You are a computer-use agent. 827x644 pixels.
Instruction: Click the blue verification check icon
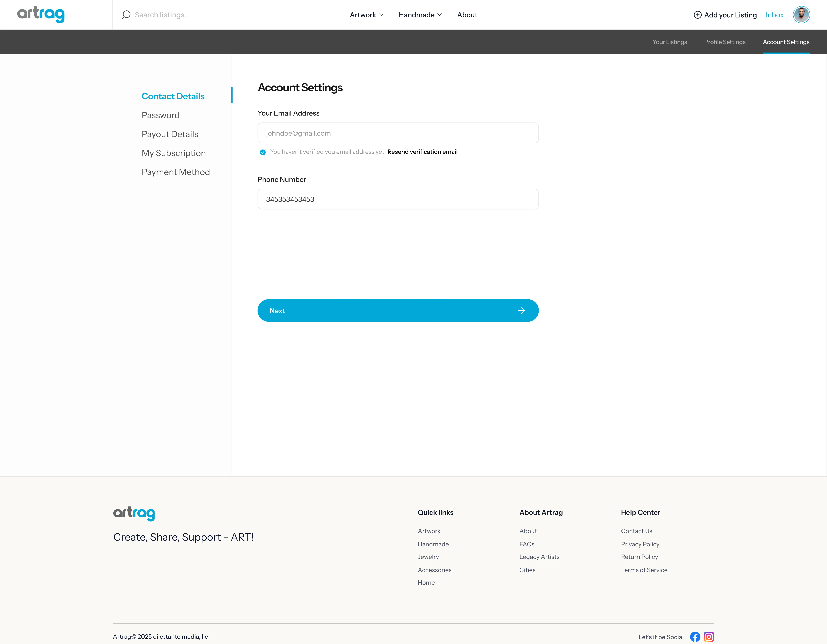coord(262,152)
